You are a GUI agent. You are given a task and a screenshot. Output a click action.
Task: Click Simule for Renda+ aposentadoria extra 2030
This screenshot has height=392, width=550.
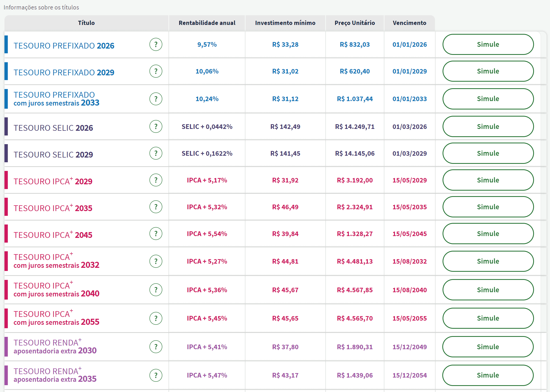pos(488,347)
